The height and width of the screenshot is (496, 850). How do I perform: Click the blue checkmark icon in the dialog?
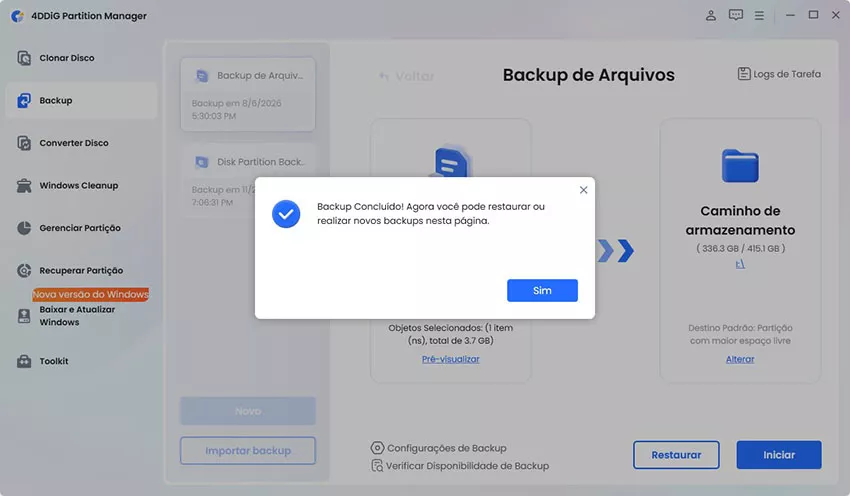286,214
